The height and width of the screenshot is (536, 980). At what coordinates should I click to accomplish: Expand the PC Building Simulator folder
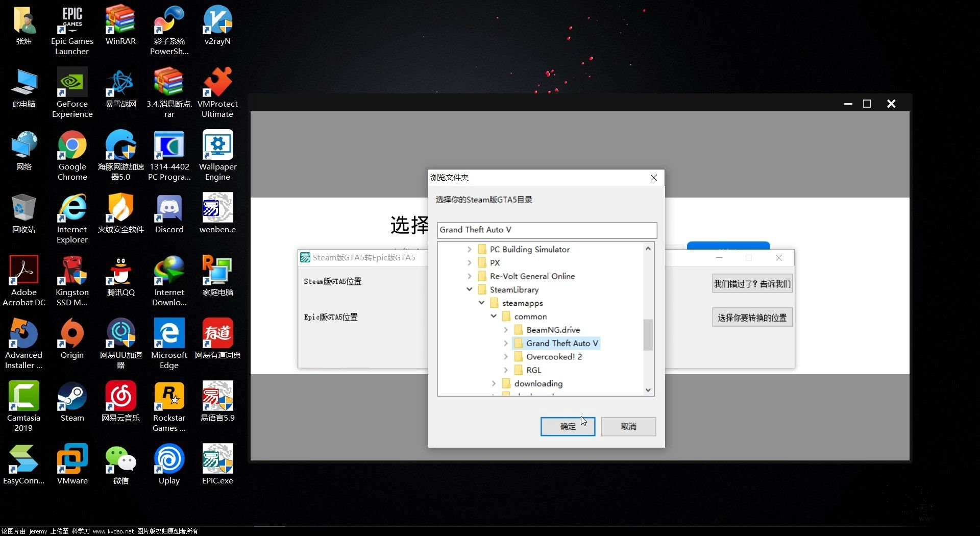tap(469, 249)
